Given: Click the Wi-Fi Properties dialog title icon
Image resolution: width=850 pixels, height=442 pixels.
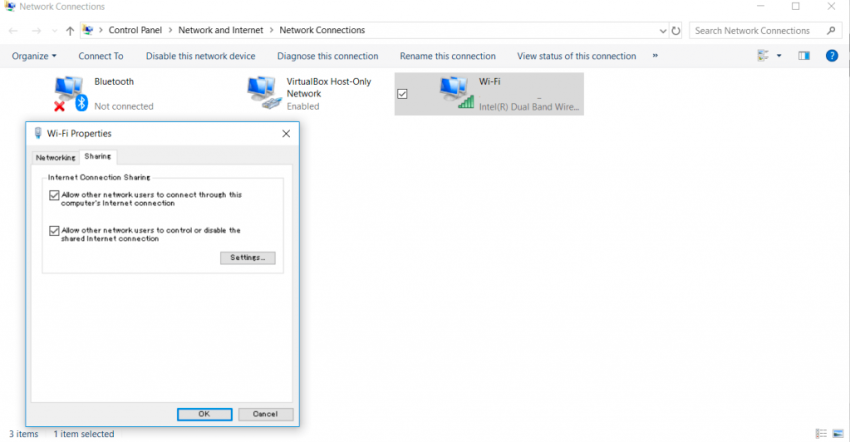Looking at the screenshot, I should point(38,133).
